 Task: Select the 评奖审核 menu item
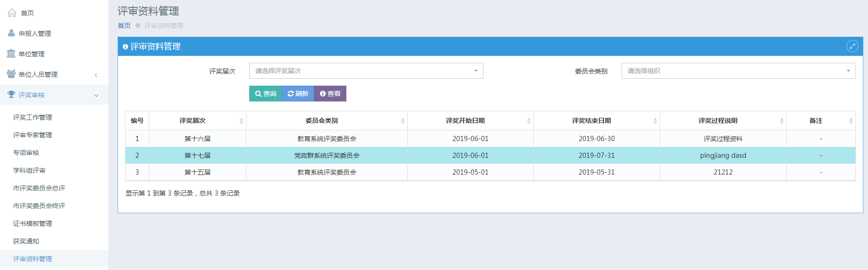(x=32, y=95)
